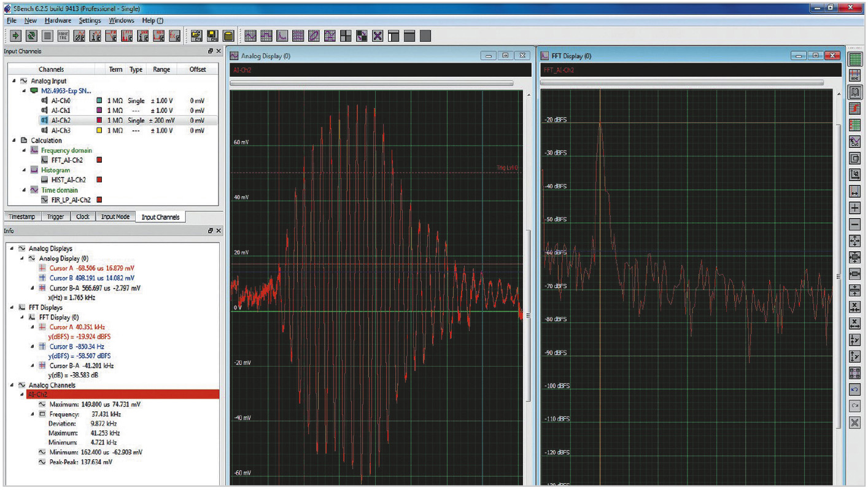Click the Offset column header
The width and height of the screenshot is (868, 490).
tap(198, 69)
